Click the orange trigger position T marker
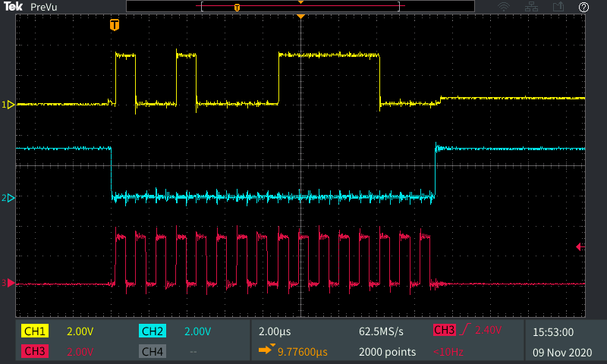This screenshot has height=364, width=607. [115, 25]
